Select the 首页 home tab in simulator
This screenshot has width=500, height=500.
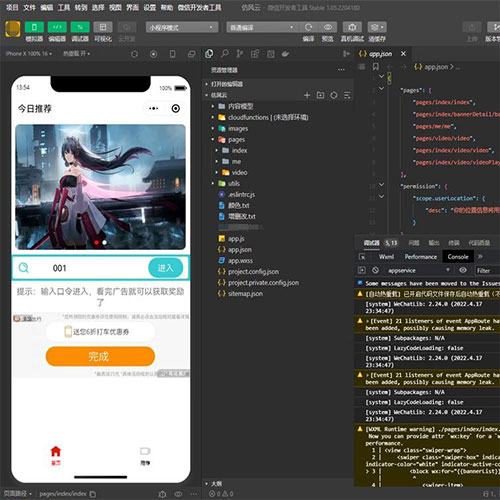(56, 455)
